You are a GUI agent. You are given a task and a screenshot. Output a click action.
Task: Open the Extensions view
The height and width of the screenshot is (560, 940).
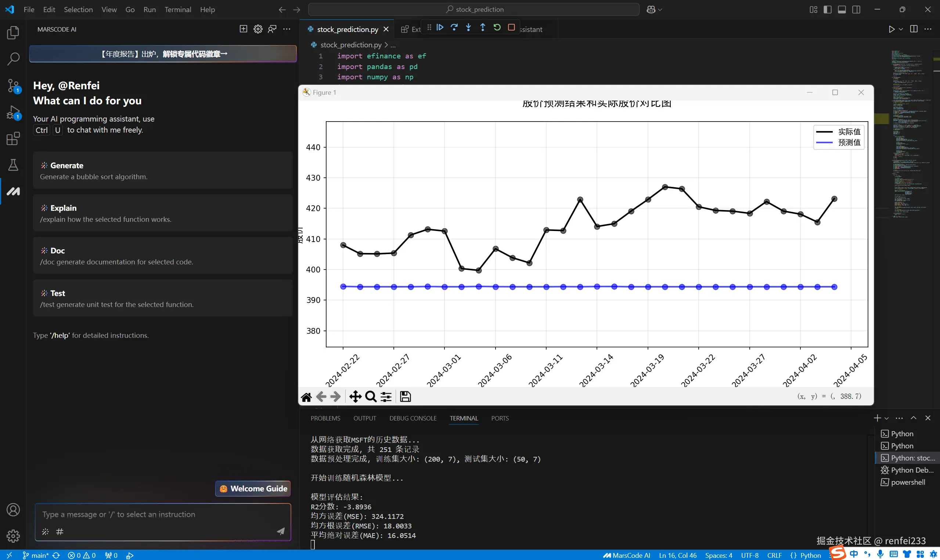click(13, 139)
